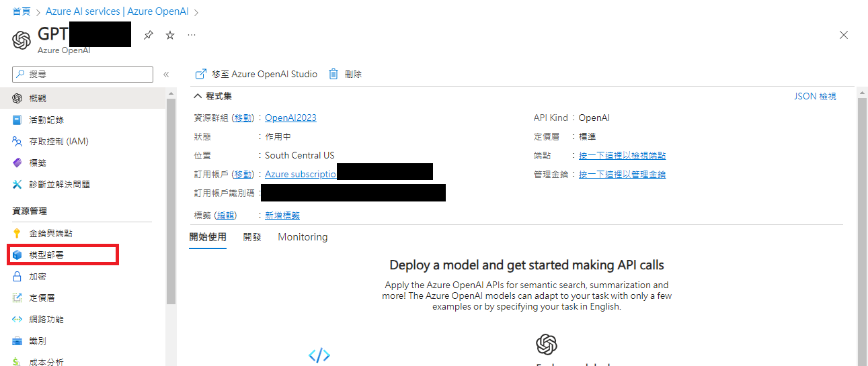Open 存取控制 (IAM) menu item
The image size is (868, 366).
tap(58, 141)
